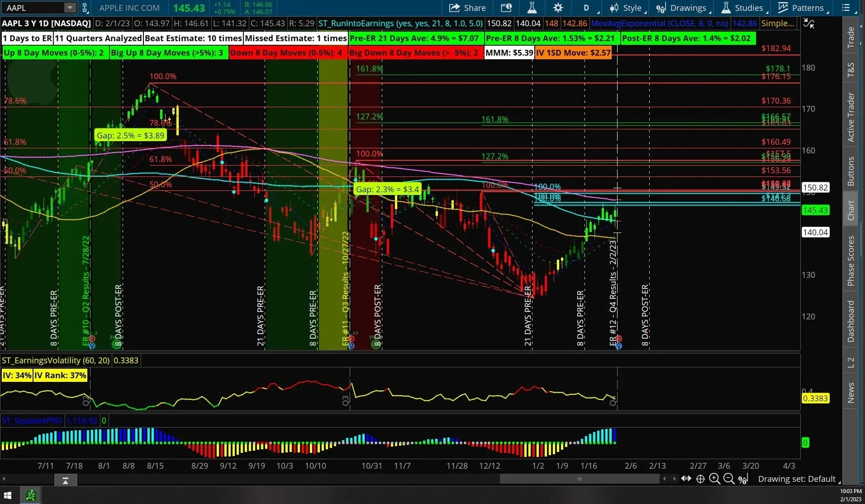Image resolution: width=865 pixels, height=504 pixels.
Task: Click the chart pan/scroll arrows icon
Action: pos(686,479)
